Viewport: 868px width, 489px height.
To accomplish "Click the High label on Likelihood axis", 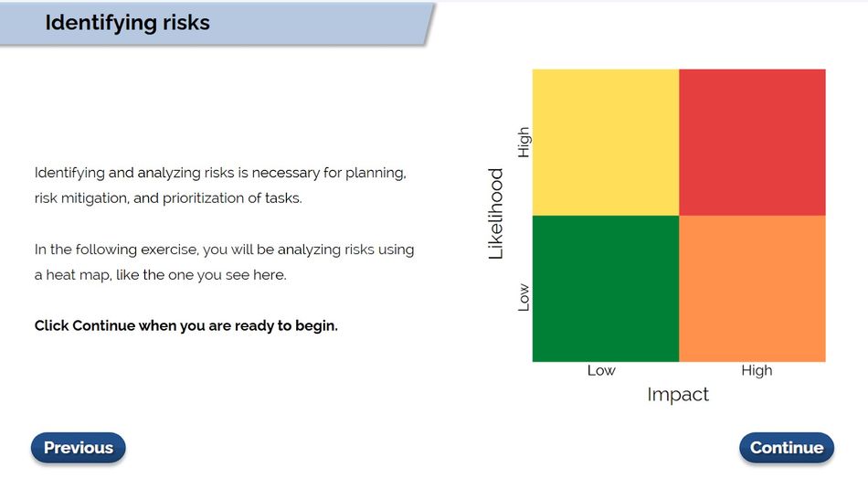I will [524, 143].
